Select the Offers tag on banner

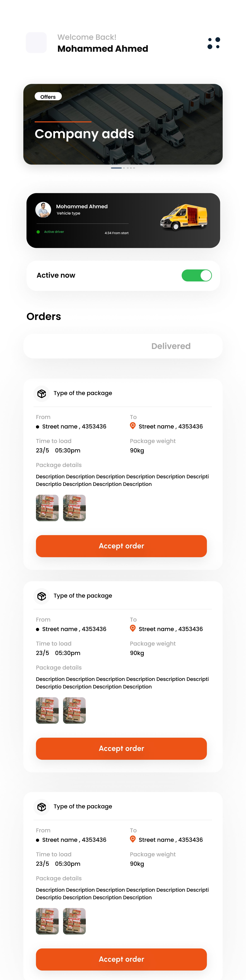click(x=48, y=97)
